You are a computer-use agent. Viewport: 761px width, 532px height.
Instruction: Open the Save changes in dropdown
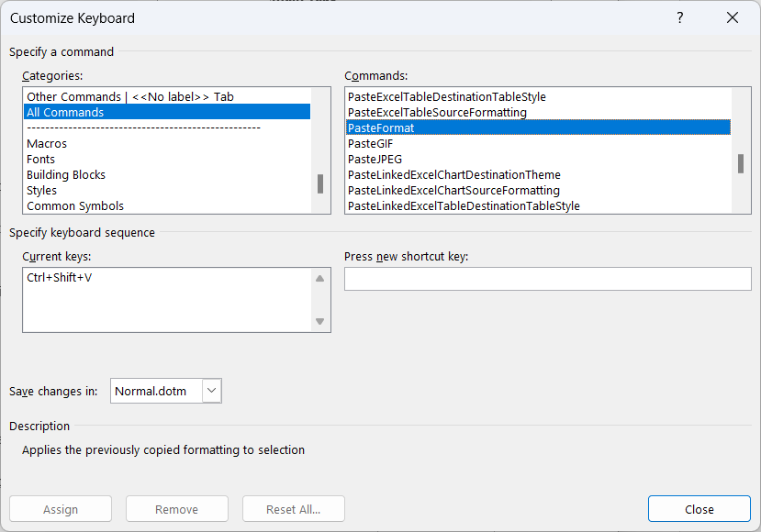coord(212,391)
